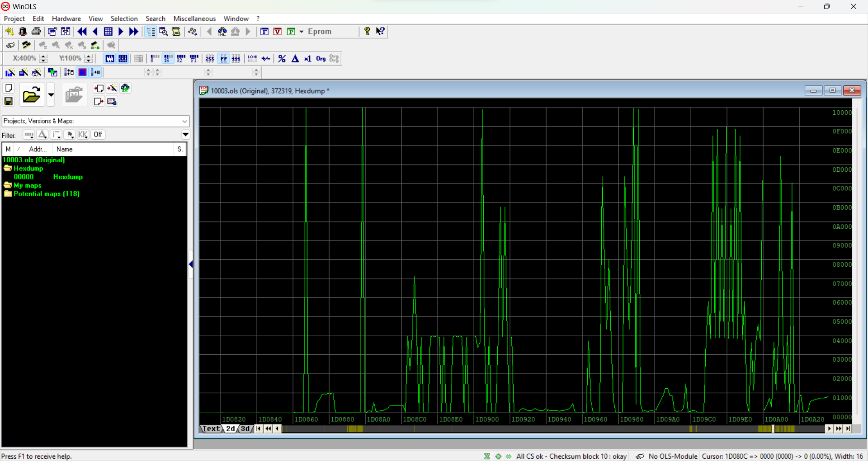Increase the X zoom stepper value

pyautogui.click(x=43, y=56)
